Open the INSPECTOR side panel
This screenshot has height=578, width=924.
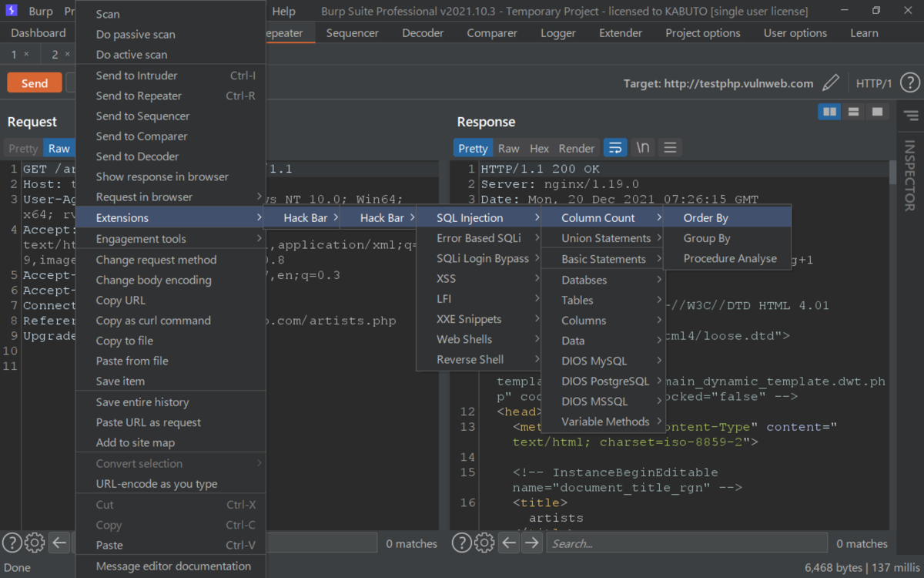909,175
